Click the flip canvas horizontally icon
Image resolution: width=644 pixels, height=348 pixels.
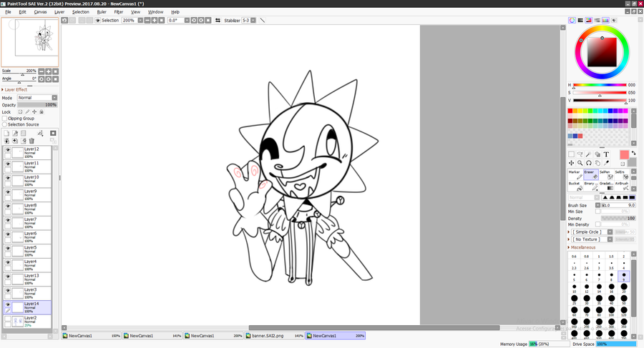point(218,20)
